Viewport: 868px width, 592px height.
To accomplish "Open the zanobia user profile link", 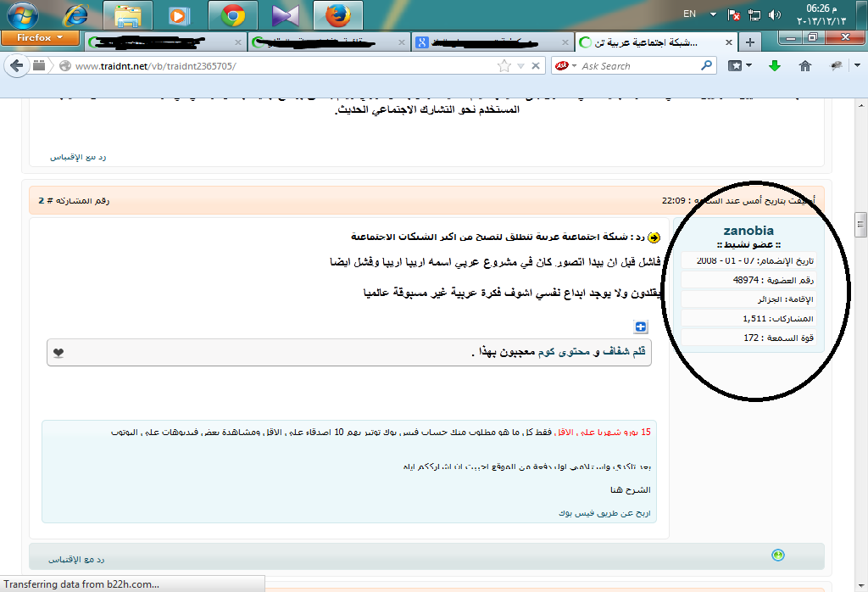I will pos(748,231).
